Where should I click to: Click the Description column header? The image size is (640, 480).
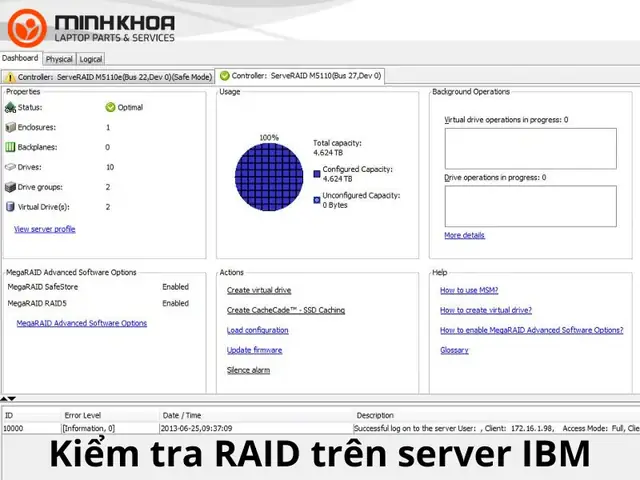point(496,416)
